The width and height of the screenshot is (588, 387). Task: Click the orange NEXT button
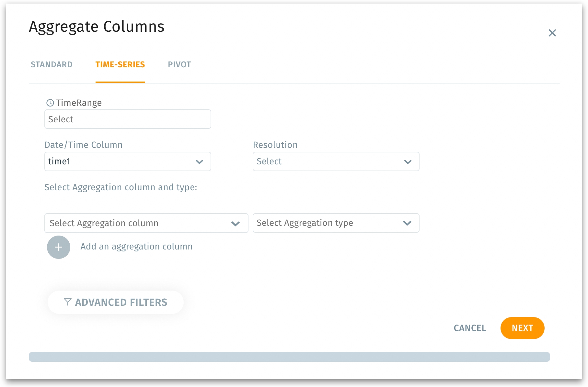(x=522, y=328)
